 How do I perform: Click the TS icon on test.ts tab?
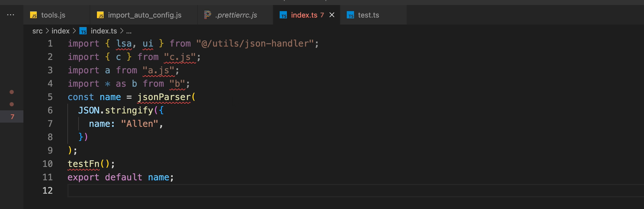click(x=350, y=15)
